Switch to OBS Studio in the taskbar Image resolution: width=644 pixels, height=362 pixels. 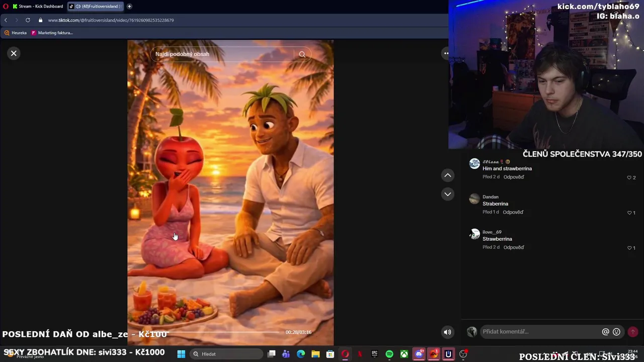coord(463,354)
